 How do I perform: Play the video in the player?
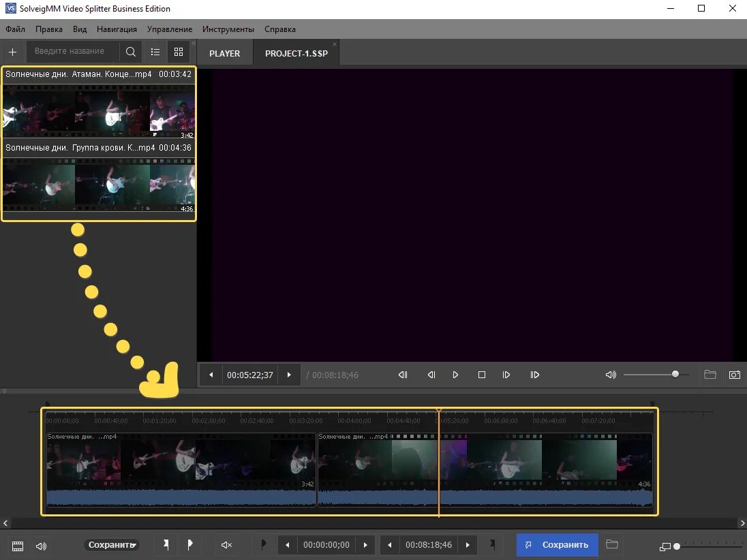pyautogui.click(x=455, y=375)
